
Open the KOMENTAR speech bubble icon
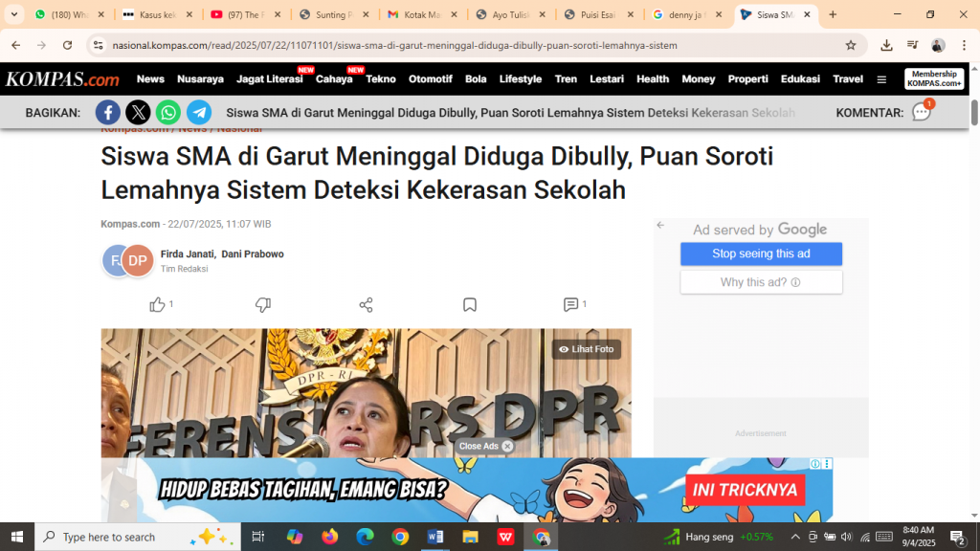pos(922,112)
